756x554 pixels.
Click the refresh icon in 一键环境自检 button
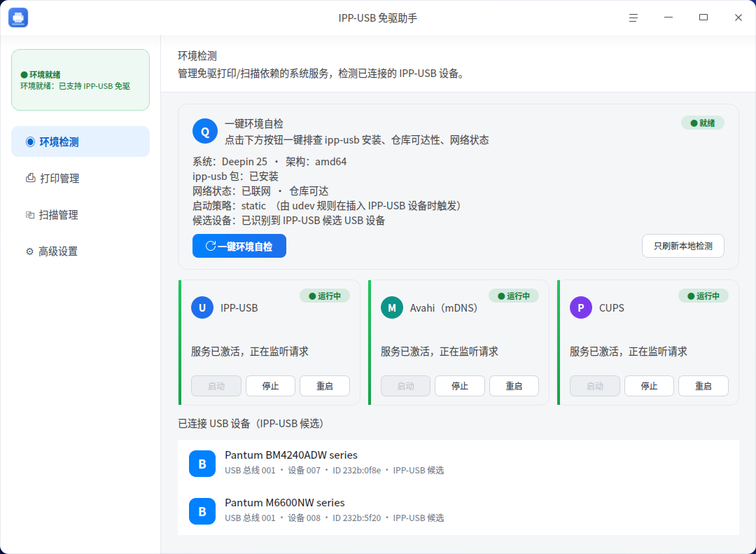coord(210,246)
